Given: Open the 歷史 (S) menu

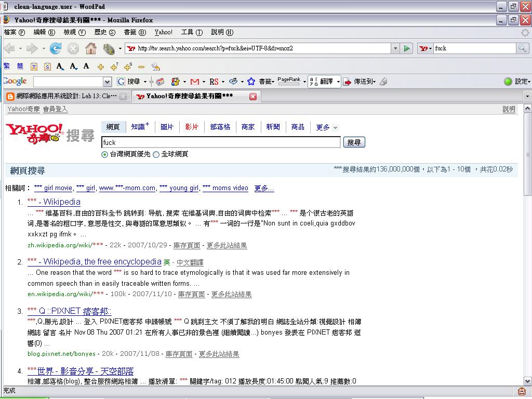Looking at the screenshot, I should coord(104,32).
